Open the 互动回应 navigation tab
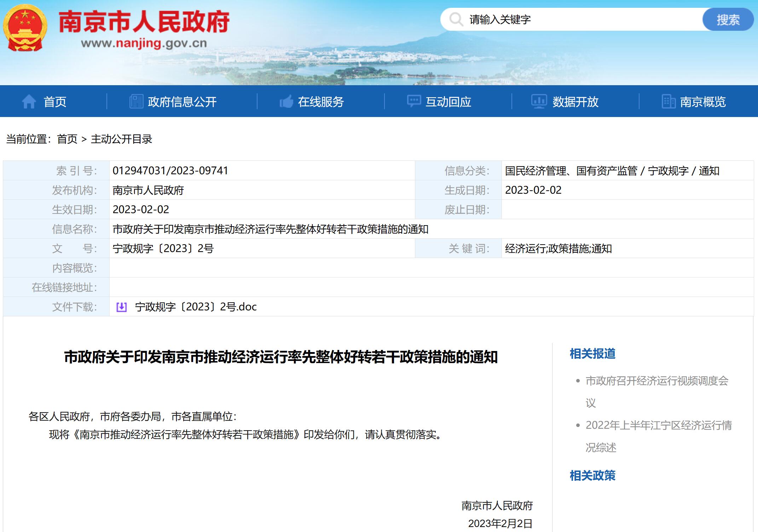This screenshot has height=532, width=758. coord(448,102)
